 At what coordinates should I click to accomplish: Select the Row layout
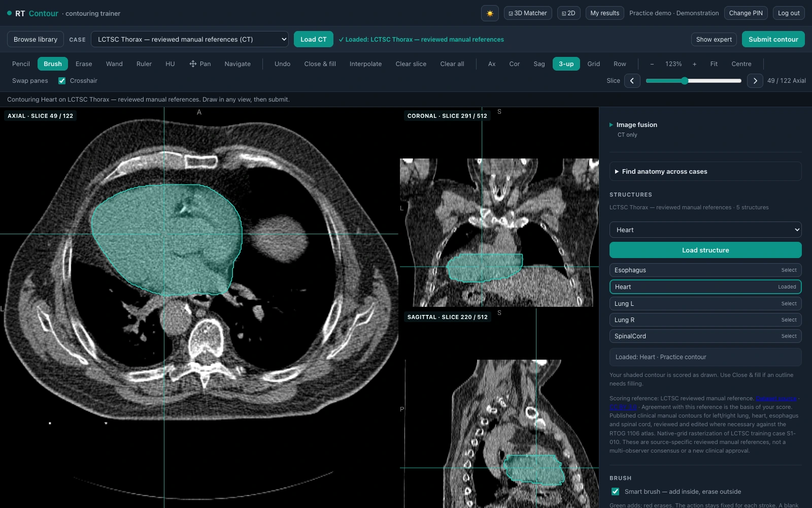click(x=620, y=64)
